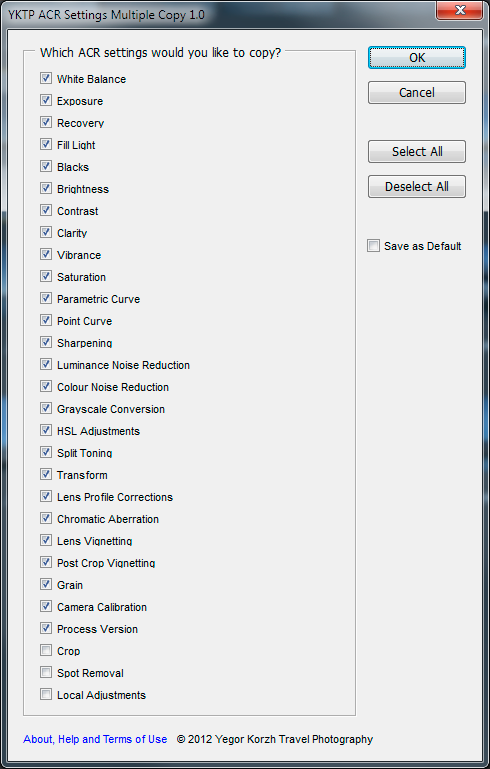Open About, Help and Terms of Use link
The width and height of the screenshot is (490, 769).
pyautogui.click(x=95, y=739)
